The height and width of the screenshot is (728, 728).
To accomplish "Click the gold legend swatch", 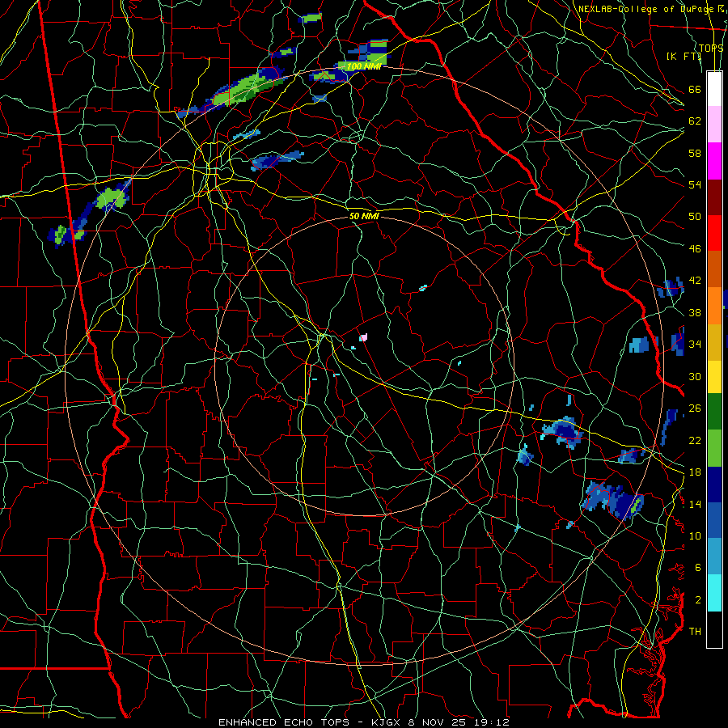I will (714, 341).
